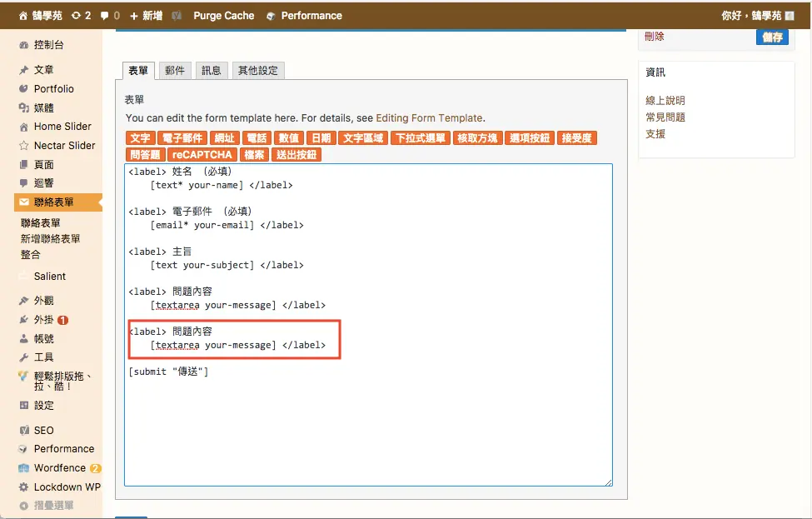Click the home icon beside 鴿學苑 in admin bar
The image size is (812, 519).
[x=22, y=16]
